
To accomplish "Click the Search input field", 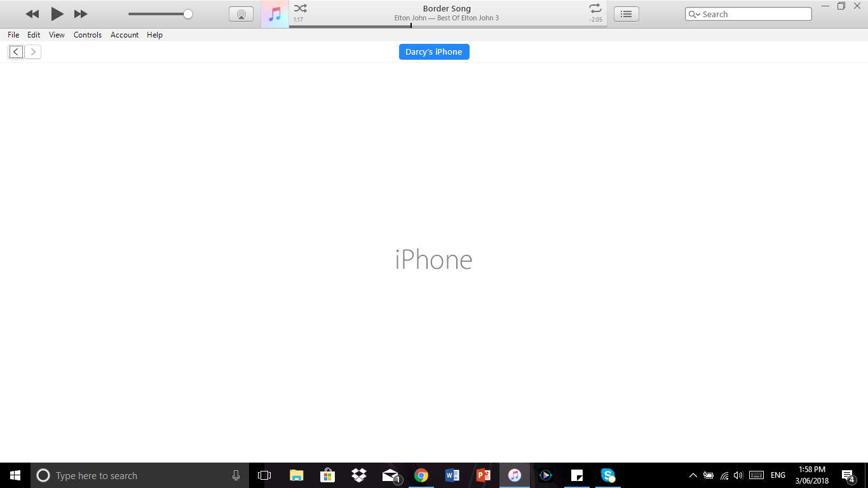I will pos(749,14).
